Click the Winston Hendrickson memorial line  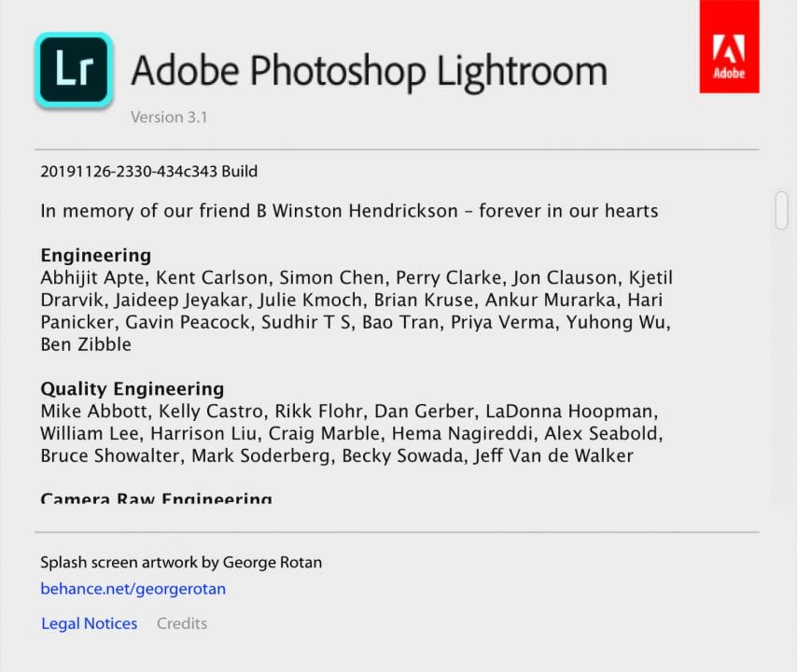coord(349,211)
